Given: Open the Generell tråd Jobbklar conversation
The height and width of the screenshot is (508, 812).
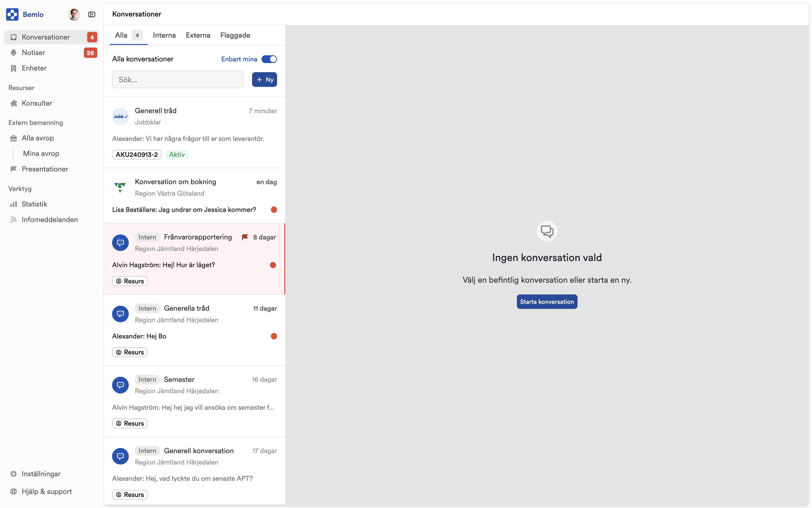Looking at the screenshot, I should [x=195, y=132].
